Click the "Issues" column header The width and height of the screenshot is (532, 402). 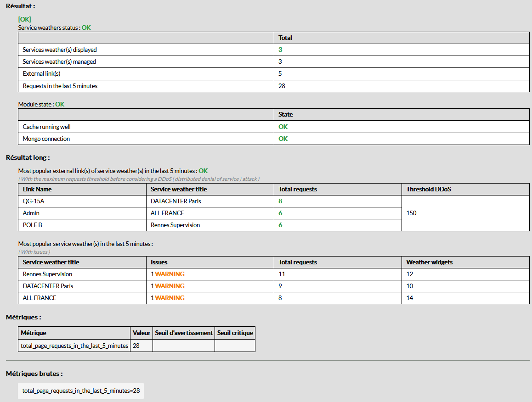point(159,262)
